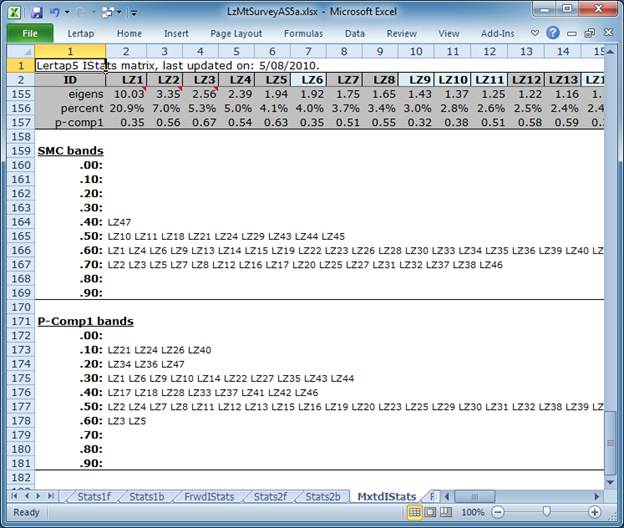Select Page Break Preview view icon
This screenshot has width=624, height=528.
coord(447,512)
